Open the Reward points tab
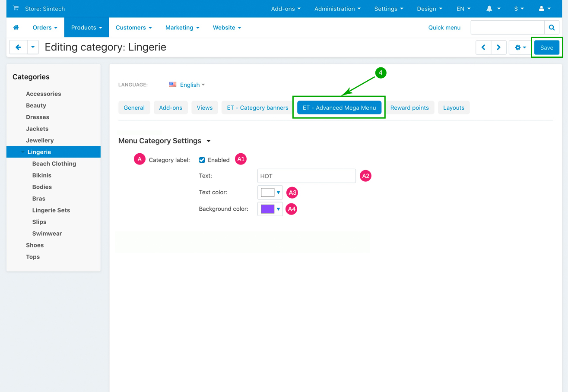Viewport: 568px width, 392px height. [x=409, y=108]
